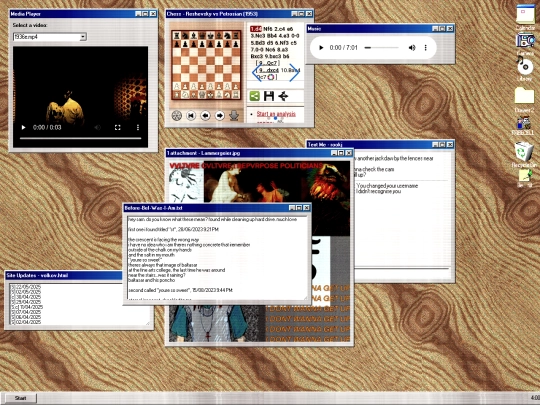Click the Start button on the taskbar
The height and width of the screenshot is (405, 540).
(x=21, y=398)
